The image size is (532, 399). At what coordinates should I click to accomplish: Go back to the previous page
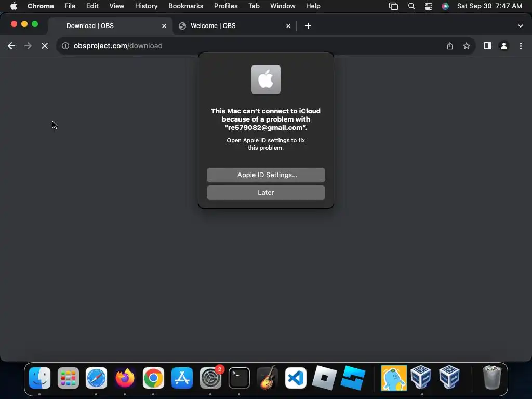click(11, 46)
